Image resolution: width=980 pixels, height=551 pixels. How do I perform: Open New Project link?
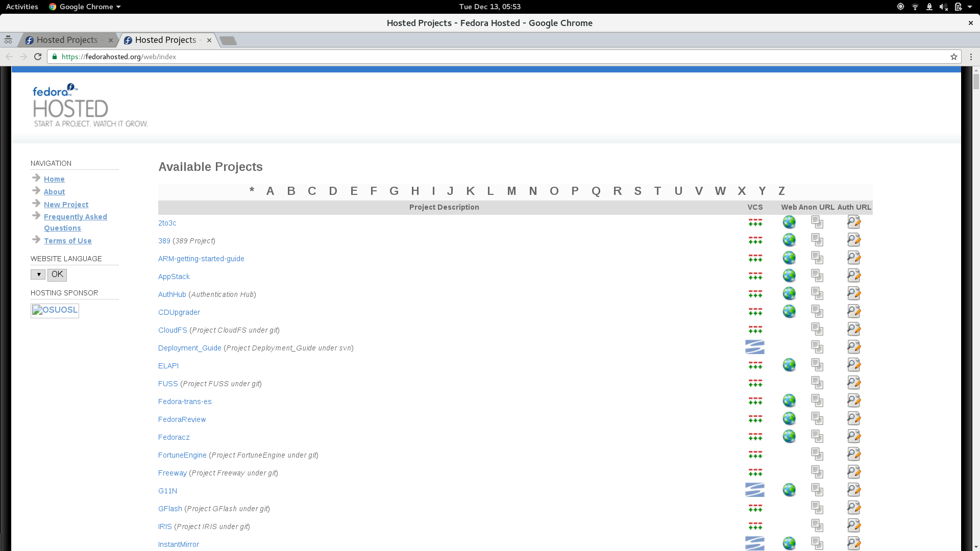click(66, 205)
